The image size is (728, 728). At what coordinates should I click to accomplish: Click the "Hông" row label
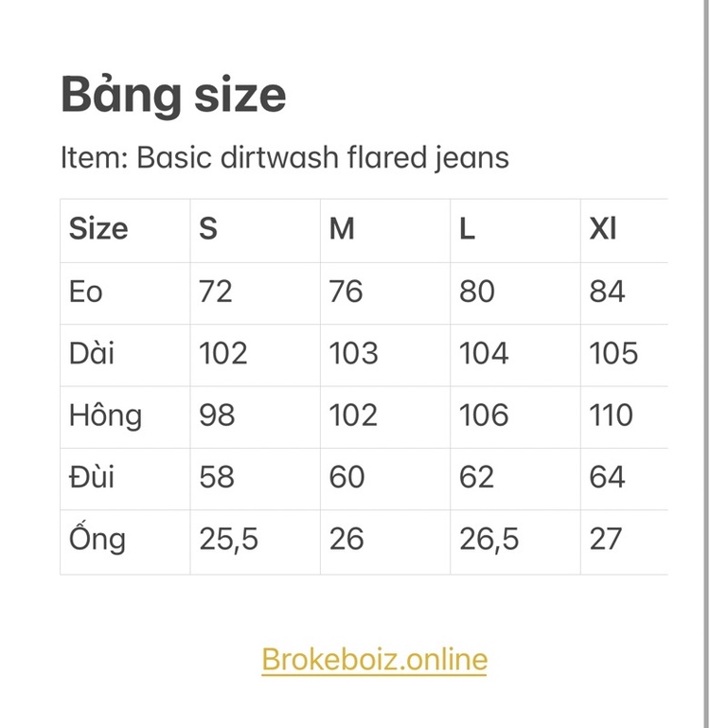pos(105,416)
